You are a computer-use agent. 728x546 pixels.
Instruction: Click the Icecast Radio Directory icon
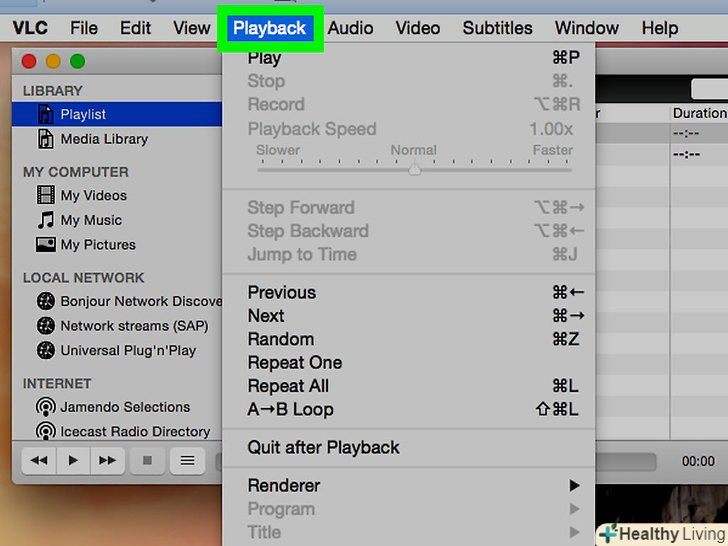point(46,431)
